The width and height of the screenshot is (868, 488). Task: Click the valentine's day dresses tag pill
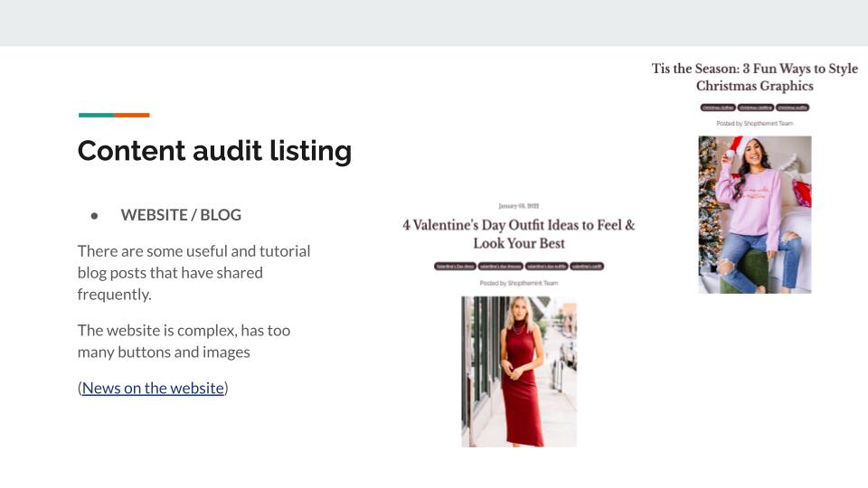pos(500,267)
